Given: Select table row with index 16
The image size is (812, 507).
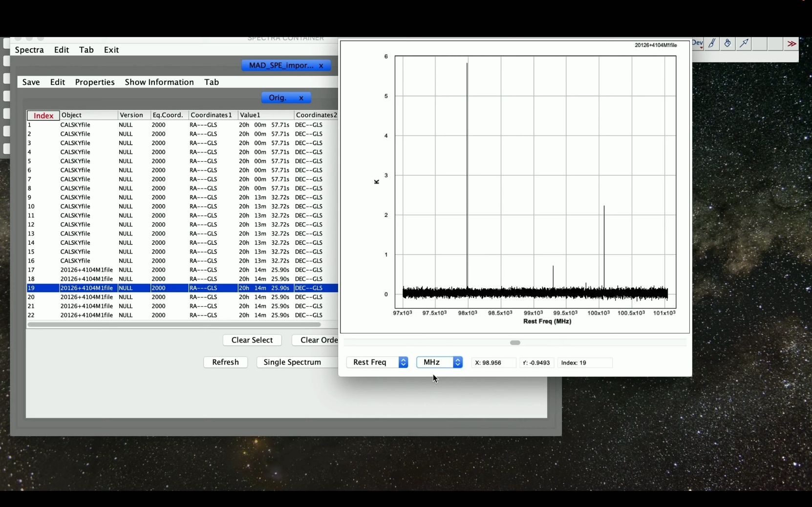Looking at the screenshot, I should [x=182, y=261].
